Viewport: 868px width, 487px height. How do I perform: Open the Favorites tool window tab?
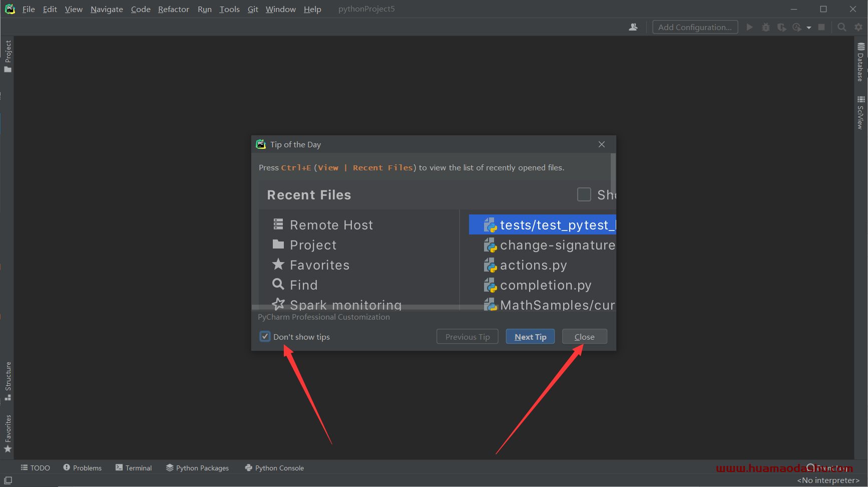pyautogui.click(x=8, y=433)
